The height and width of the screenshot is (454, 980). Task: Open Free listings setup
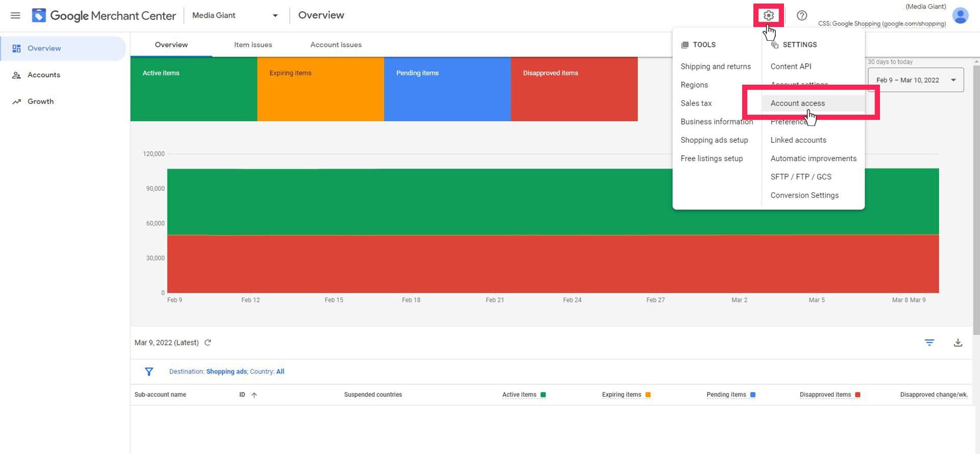[712, 158]
